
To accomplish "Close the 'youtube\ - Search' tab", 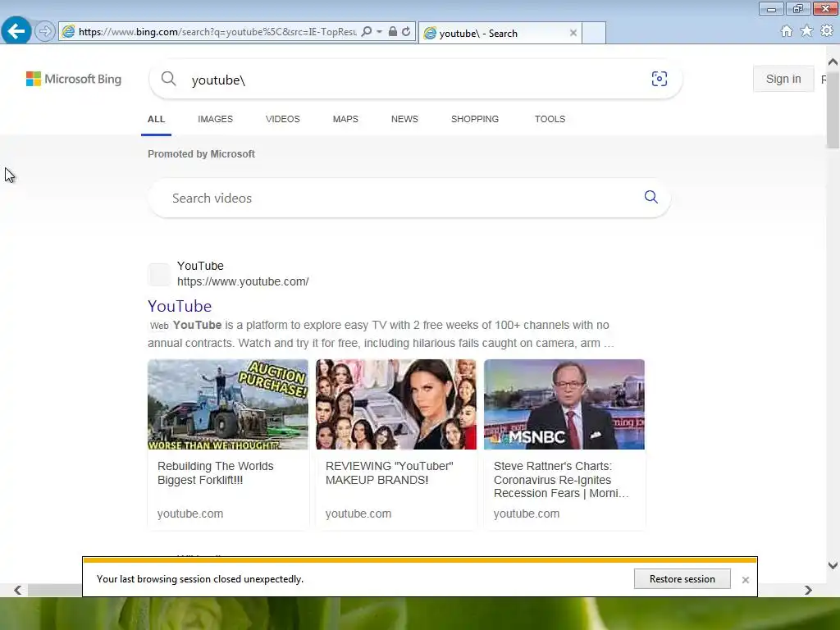I will (573, 33).
